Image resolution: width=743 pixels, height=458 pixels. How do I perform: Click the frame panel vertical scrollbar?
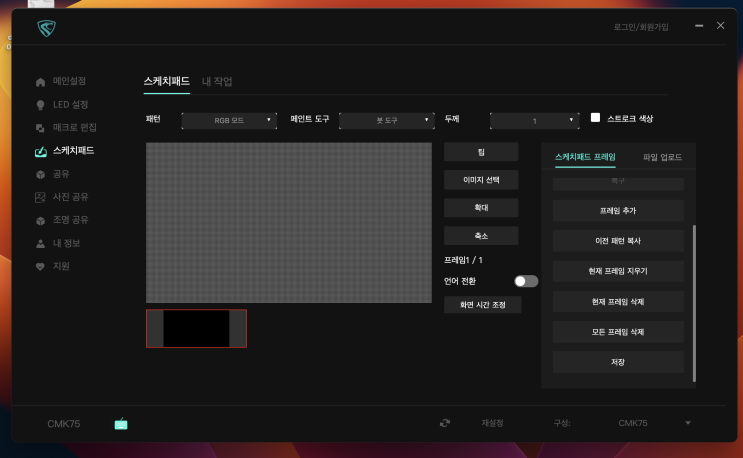(694, 303)
